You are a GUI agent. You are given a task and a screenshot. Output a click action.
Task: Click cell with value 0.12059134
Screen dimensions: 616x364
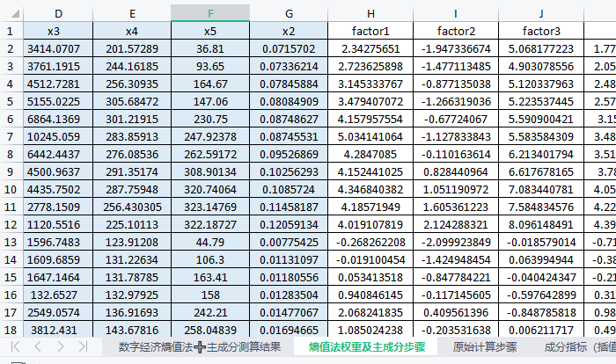(x=289, y=224)
